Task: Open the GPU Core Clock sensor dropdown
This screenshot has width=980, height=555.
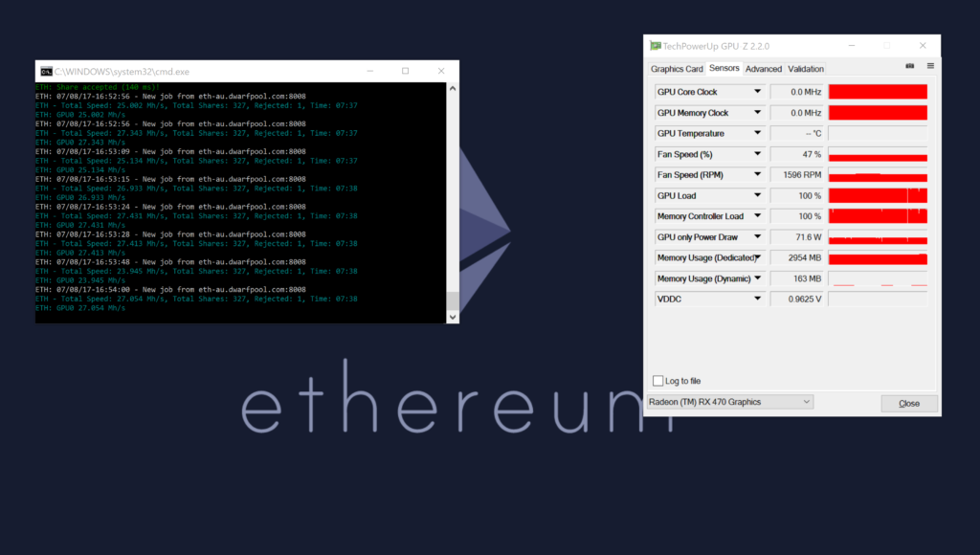Action: click(757, 92)
